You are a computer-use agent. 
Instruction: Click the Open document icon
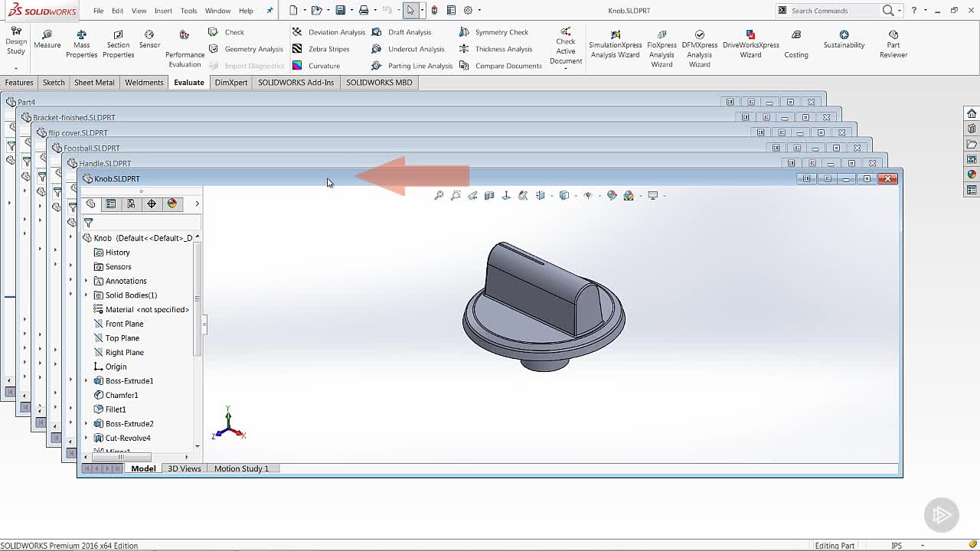[317, 10]
